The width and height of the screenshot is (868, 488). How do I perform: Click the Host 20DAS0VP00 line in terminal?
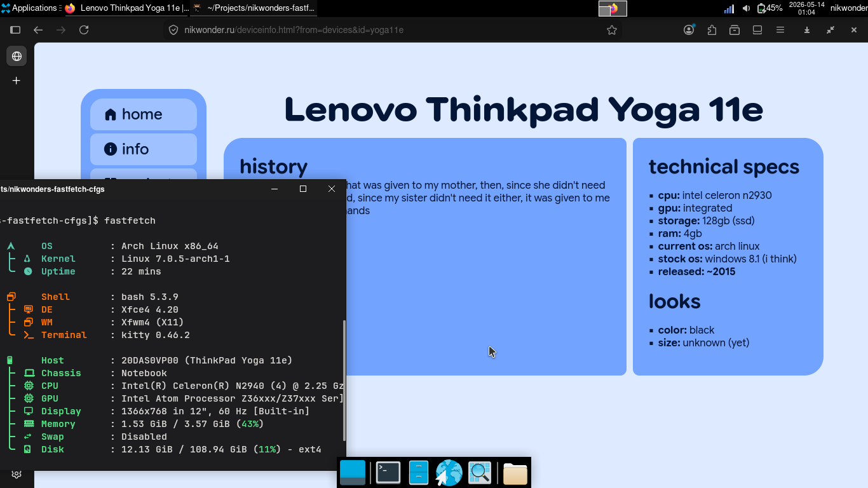tap(149, 360)
